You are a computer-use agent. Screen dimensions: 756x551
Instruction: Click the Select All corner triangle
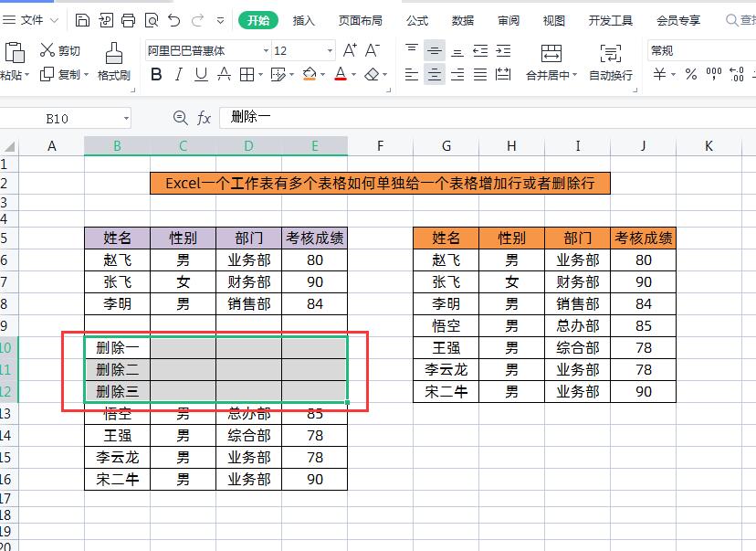click(9, 147)
